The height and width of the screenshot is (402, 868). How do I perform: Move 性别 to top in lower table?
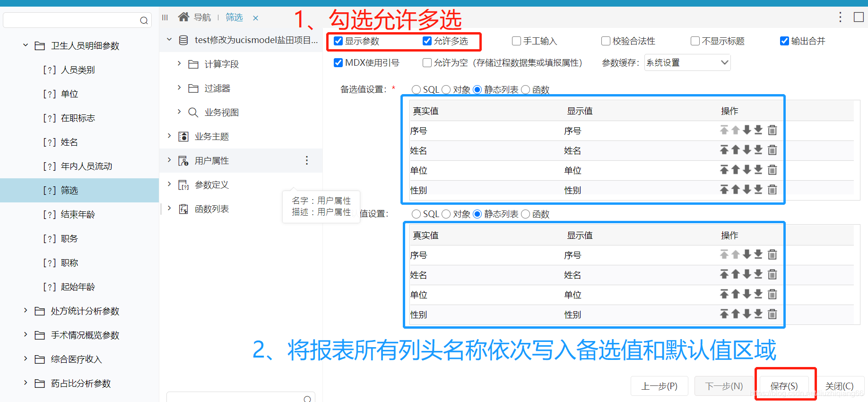724,314
